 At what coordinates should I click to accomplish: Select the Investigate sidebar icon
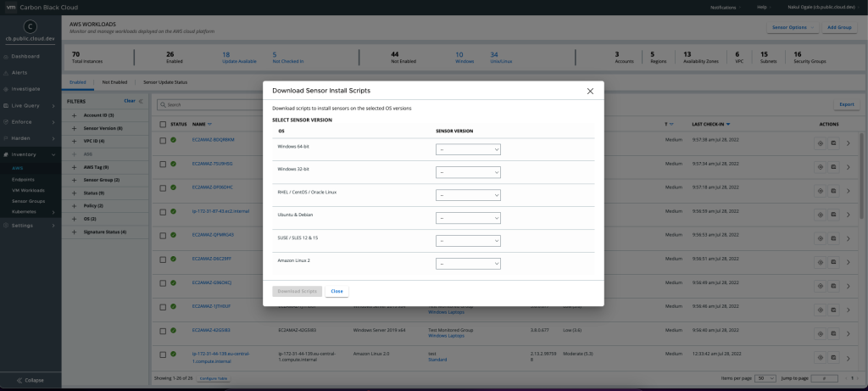pos(6,89)
